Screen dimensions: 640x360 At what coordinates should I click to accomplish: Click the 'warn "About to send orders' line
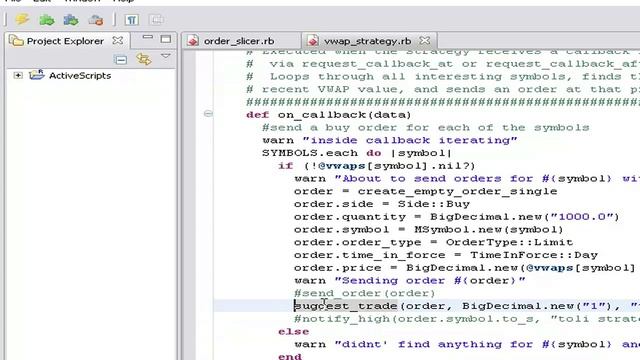pos(467,178)
